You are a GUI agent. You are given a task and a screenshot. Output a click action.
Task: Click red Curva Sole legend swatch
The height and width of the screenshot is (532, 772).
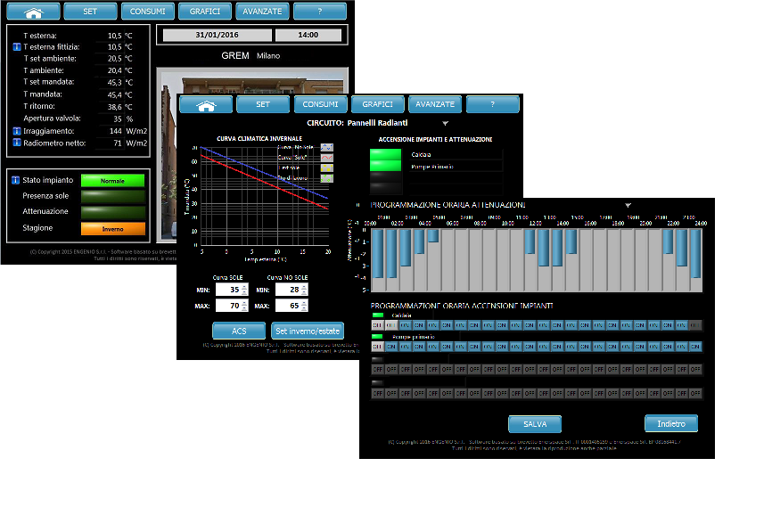coord(327,158)
